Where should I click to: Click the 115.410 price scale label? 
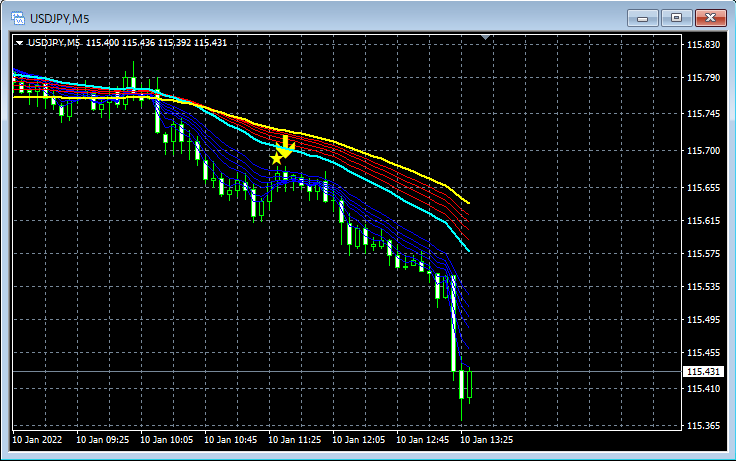(x=703, y=389)
